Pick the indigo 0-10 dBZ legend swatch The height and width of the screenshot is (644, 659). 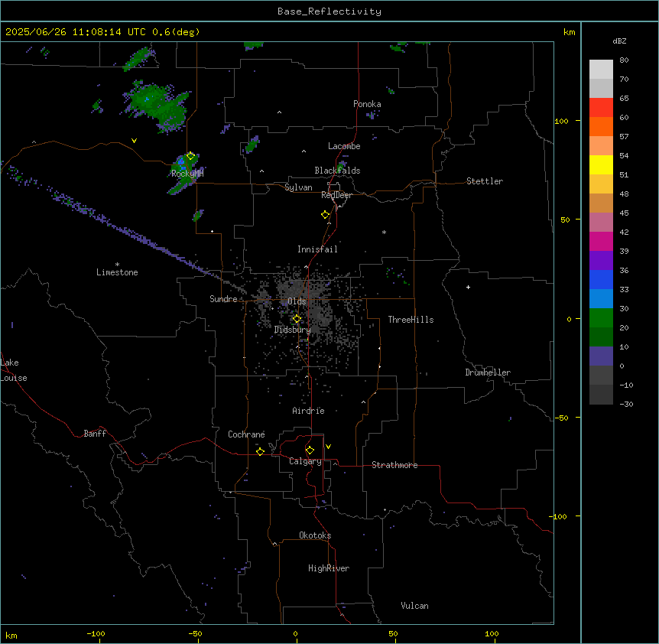click(x=601, y=356)
